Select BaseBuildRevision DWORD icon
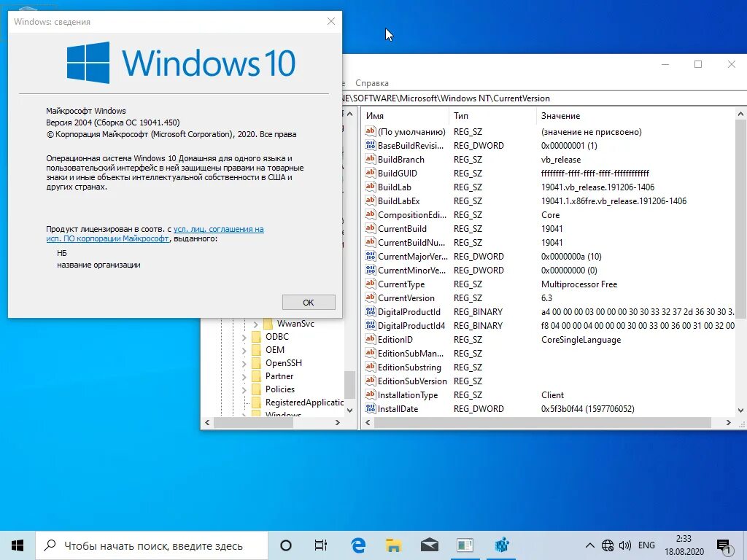Image resolution: width=747 pixels, height=560 pixels. click(370, 145)
